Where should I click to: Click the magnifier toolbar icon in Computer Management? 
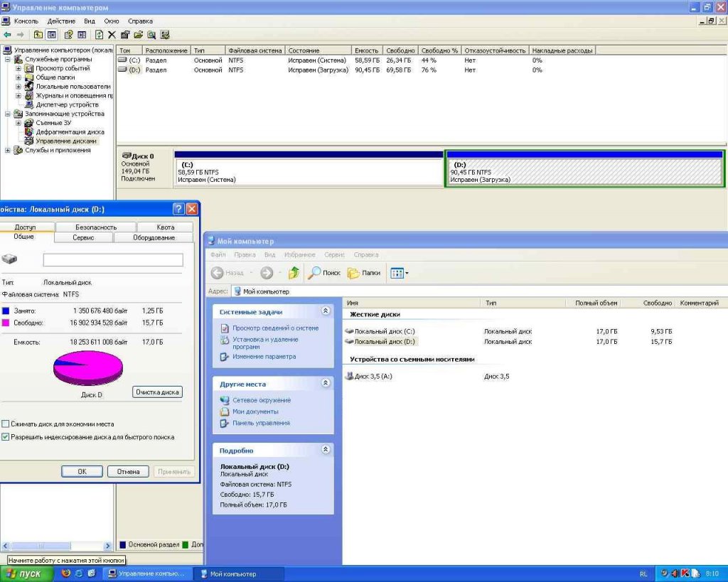151,35
